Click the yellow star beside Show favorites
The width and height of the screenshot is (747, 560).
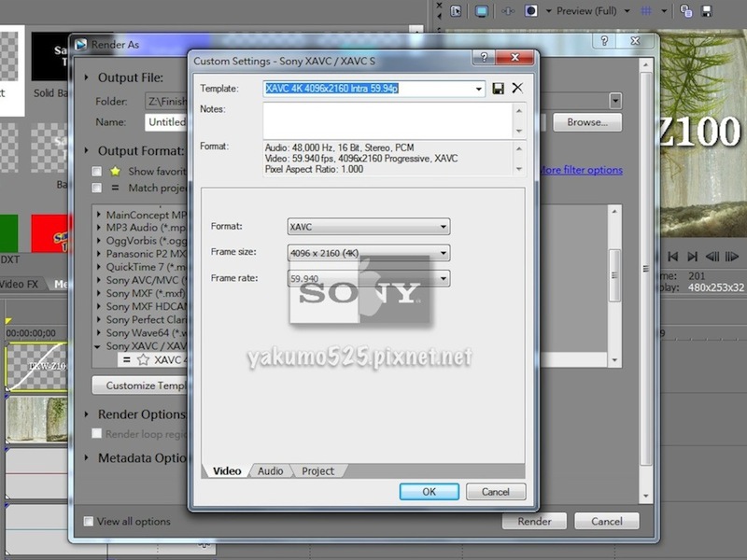pos(115,171)
